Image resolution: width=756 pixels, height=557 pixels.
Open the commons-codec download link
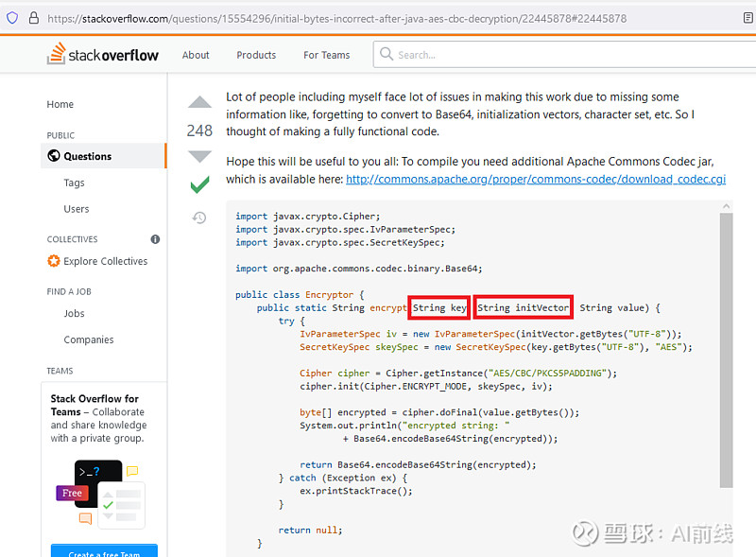[535, 179]
